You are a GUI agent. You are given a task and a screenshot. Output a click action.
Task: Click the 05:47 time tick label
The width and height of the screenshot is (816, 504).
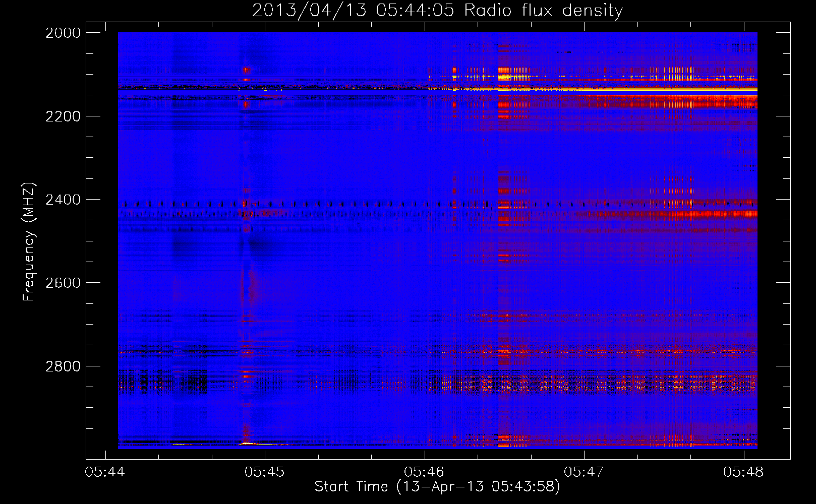click(584, 472)
